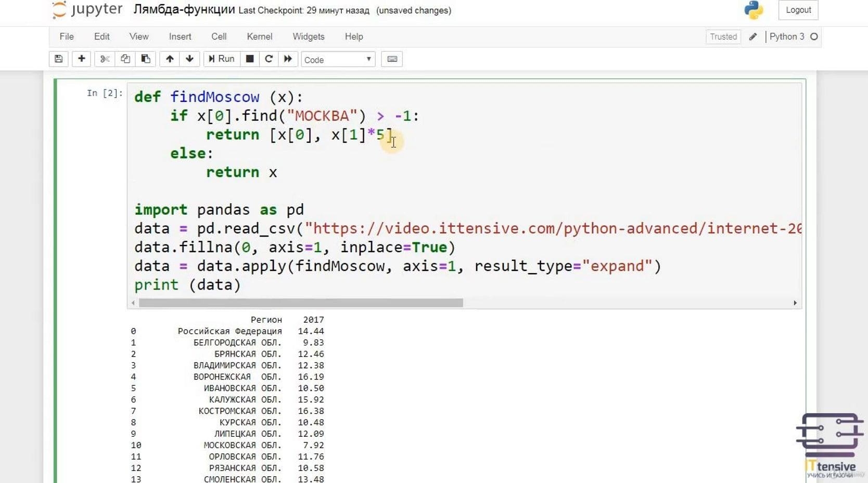868x483 pixels.
Task: Open the Cell menu
Action: [219, 36]
